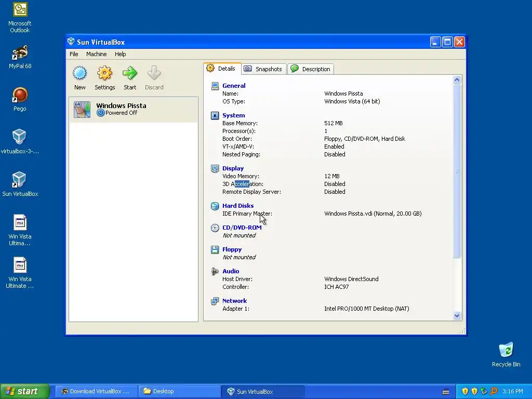This screenshot has width=532, height=399.
Task: Select the Pego desktop shortcut icon
Action: tap(20, 95)
